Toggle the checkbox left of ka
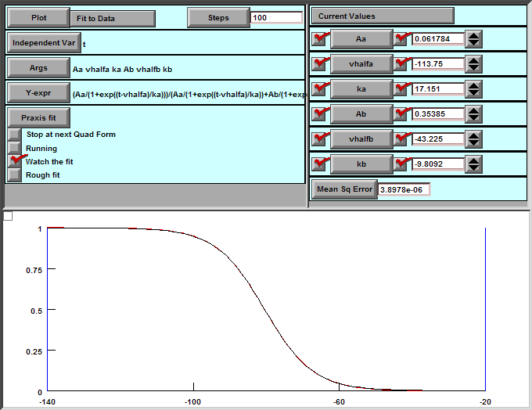532x410 pixels. pos(319,89)
